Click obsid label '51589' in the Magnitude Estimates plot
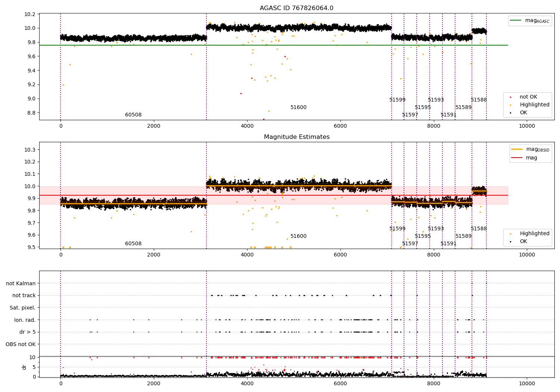 [x=463, y=236]
